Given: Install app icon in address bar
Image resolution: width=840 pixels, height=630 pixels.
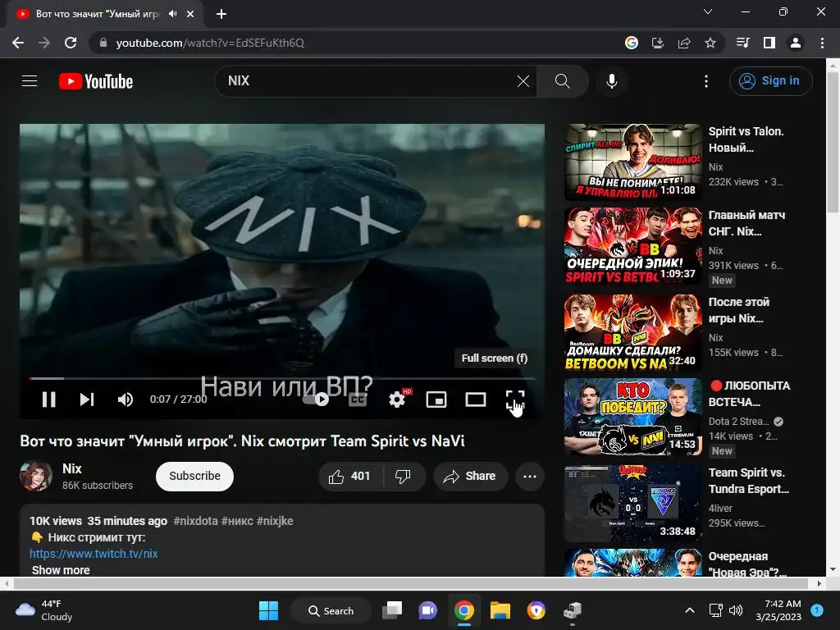Looking at the screenshot, I should [658, 43].
